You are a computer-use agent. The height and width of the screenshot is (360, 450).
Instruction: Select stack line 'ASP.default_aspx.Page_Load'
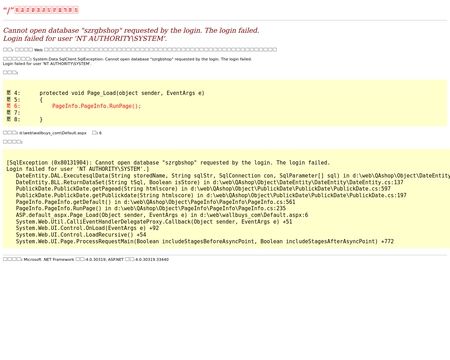162,215
